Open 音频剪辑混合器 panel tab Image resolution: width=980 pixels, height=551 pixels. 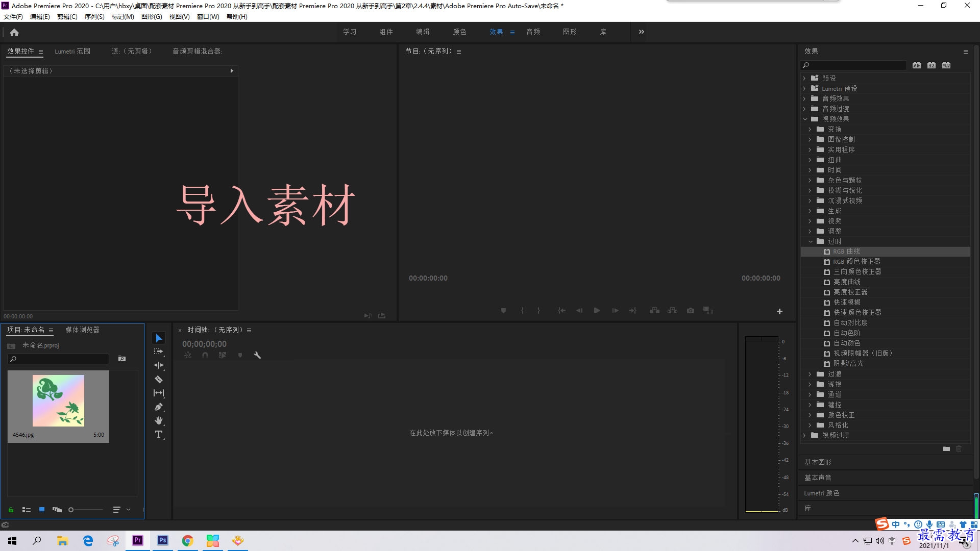click(197, 52)
